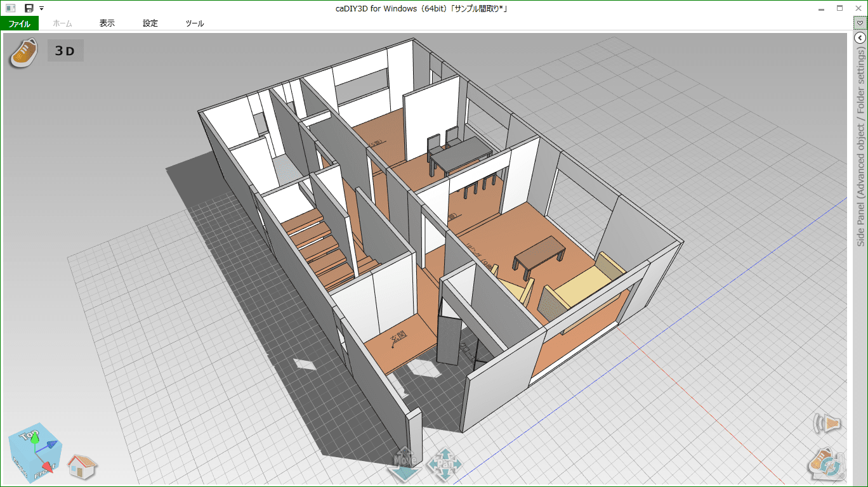
Task: Click the Front face on the view cube
Action: pyautogui.click(x=44, y=472)
